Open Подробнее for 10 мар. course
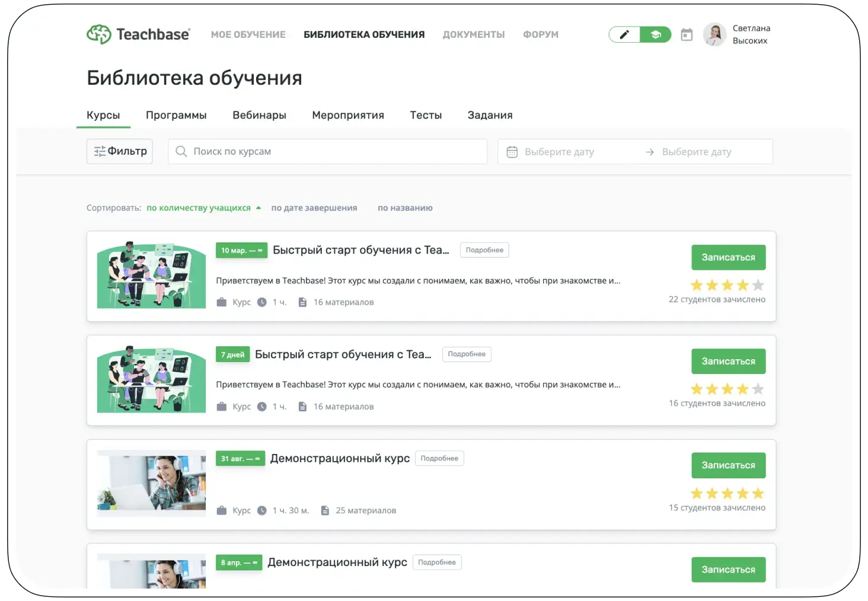 (484, 250)
